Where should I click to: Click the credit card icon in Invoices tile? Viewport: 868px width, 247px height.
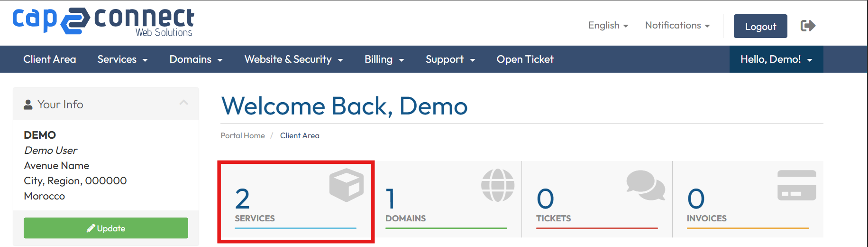click(x=796, y=185)
